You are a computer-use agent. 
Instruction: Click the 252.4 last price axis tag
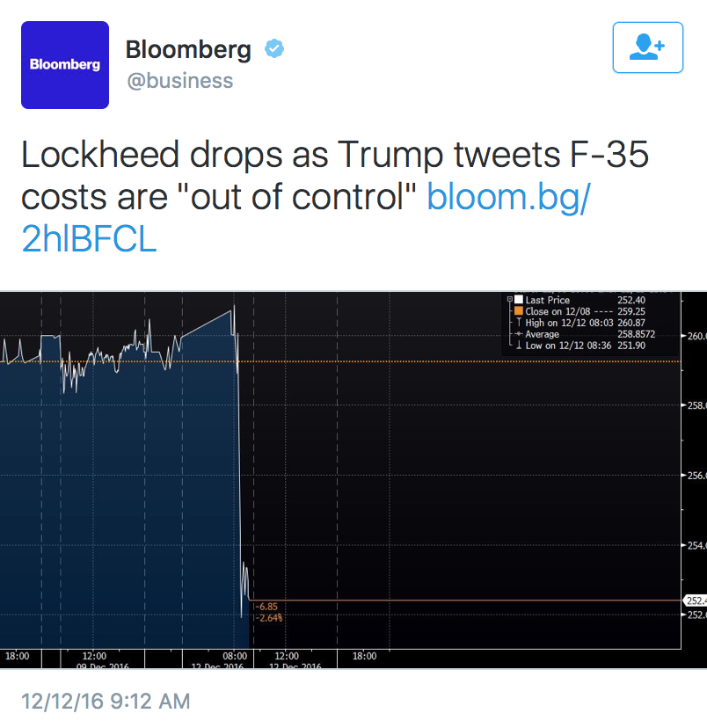(x=696, y=601)
